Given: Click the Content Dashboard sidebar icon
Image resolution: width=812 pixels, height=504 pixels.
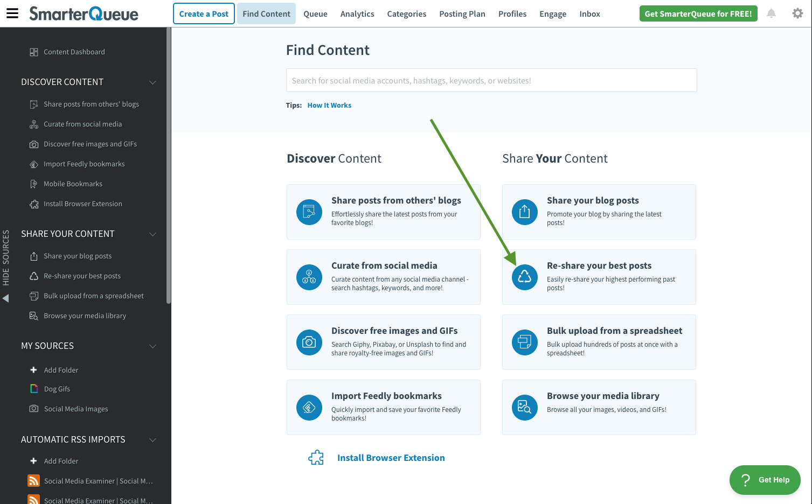Looking at the screenshot, I should click(x=34, y=52).
